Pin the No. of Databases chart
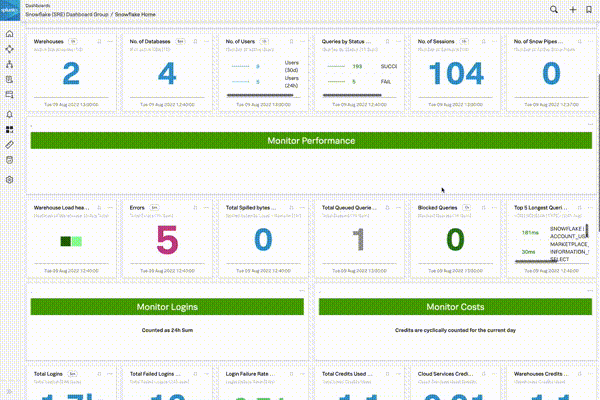Image resolution: width=600 pixels, height=400 pixels. pyautogui.click(x=193, y=42)
